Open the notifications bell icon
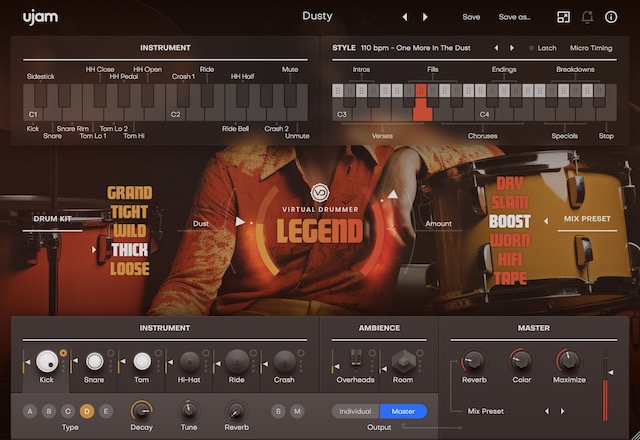This screenshot has width=640, height=440. [x=587, y=17]
